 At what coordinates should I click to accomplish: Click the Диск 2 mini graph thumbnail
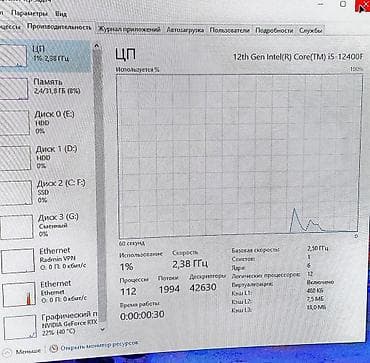16,193
